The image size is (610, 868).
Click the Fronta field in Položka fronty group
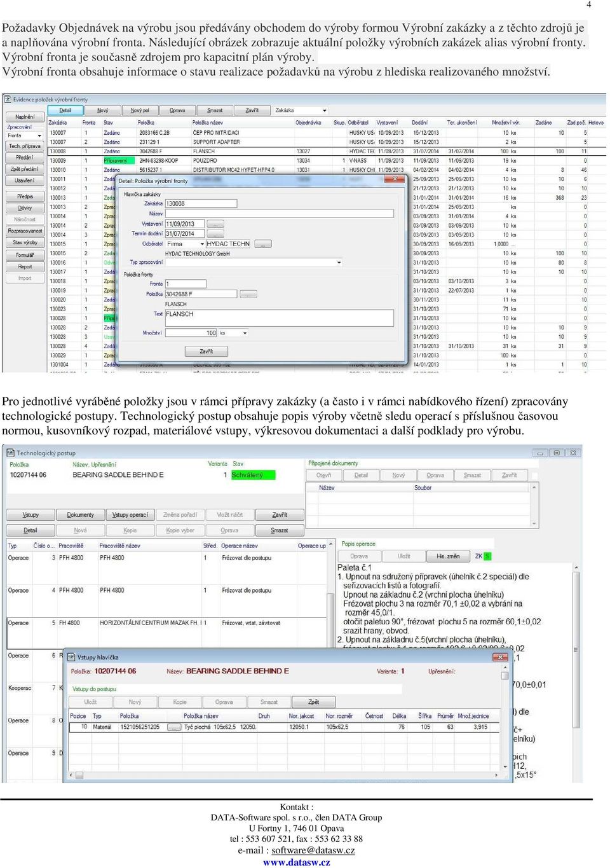[x=186, y=284]
